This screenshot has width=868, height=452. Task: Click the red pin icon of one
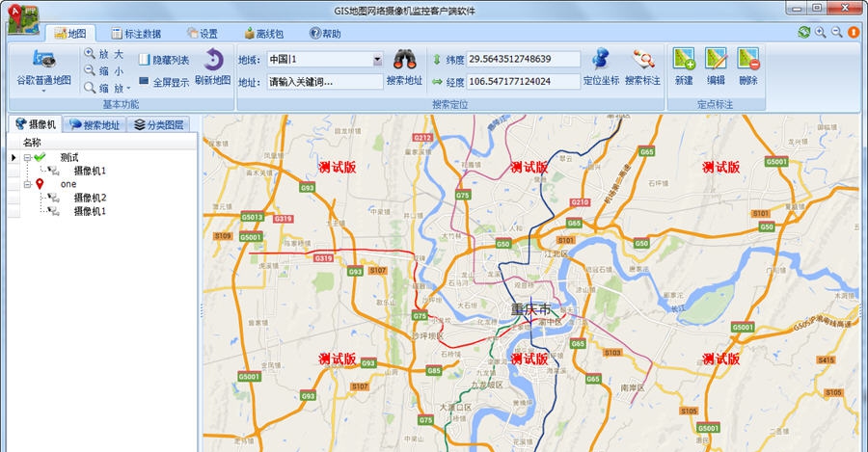pyautogui.click(x=40, y=184)
